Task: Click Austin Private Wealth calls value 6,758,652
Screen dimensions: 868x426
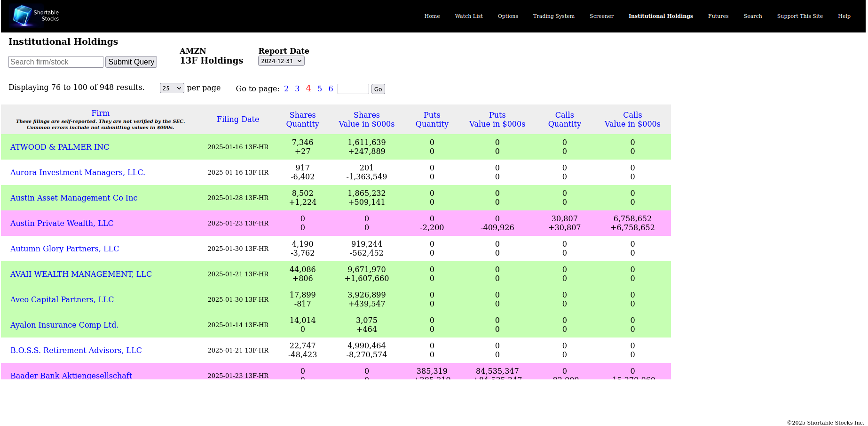Action: pyautogui.click(x=632, y=218)
